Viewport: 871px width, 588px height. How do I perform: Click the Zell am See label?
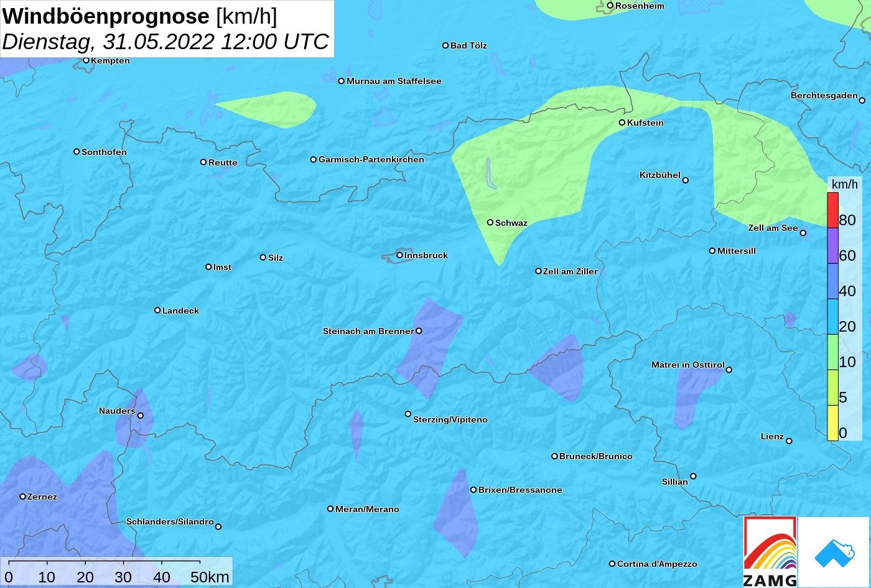(x=773, y=228)
